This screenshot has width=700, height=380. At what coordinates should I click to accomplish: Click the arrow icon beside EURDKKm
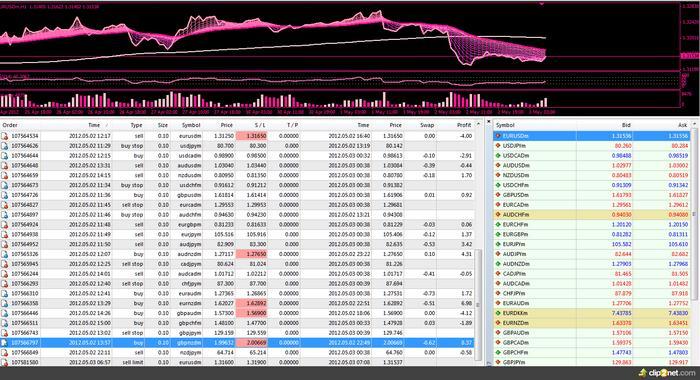click(x=498, y=313)
